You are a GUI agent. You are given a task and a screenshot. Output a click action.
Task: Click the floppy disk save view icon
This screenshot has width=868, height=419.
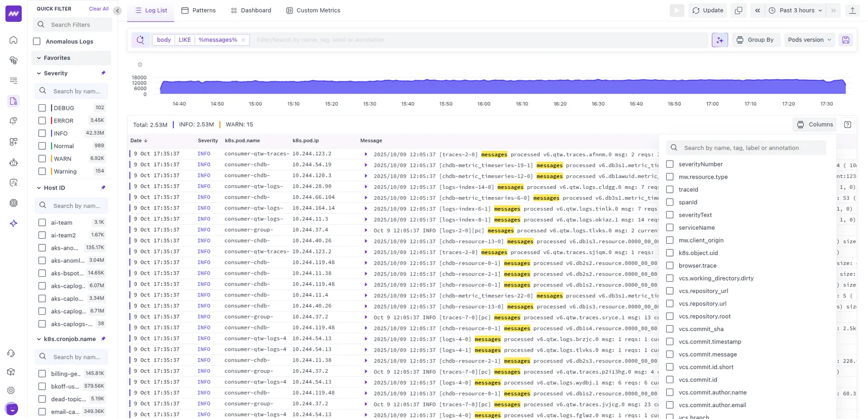pyautogui.click(x=846, y=40)
